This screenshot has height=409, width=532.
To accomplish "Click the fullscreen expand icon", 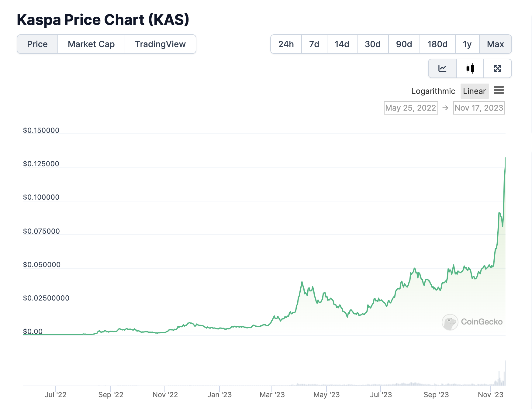I will pos(497,68).
